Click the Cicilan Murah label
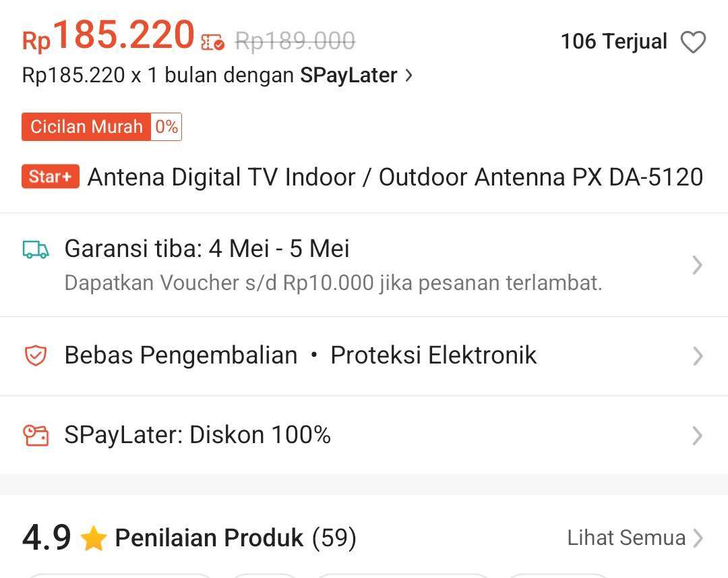This screenshot has width=728, height=578. pos(86,126)
